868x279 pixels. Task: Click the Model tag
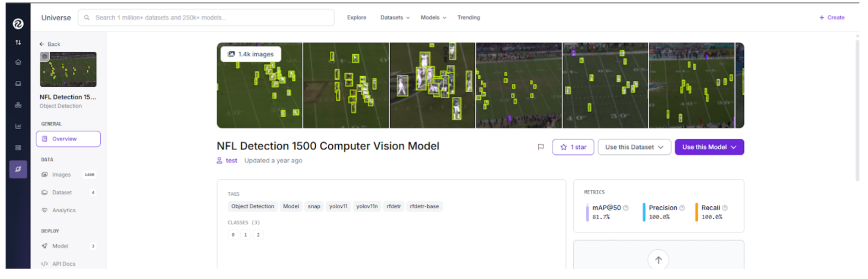291,206
